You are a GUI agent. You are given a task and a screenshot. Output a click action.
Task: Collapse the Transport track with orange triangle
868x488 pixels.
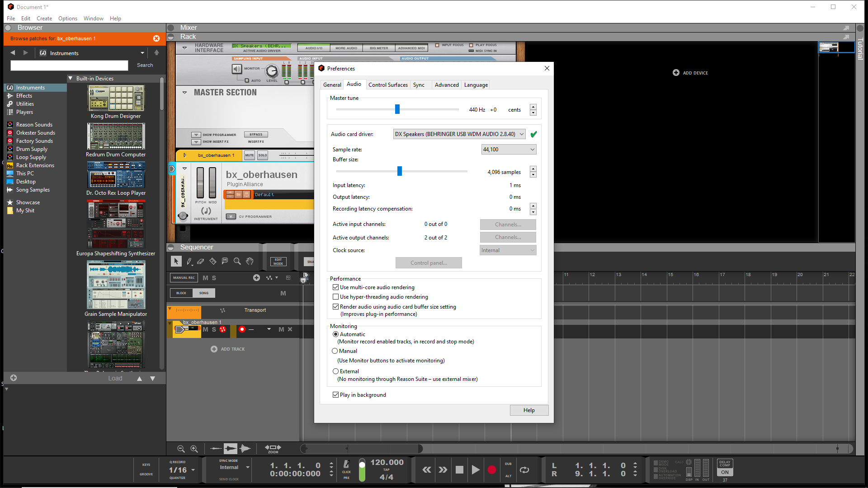170,309
